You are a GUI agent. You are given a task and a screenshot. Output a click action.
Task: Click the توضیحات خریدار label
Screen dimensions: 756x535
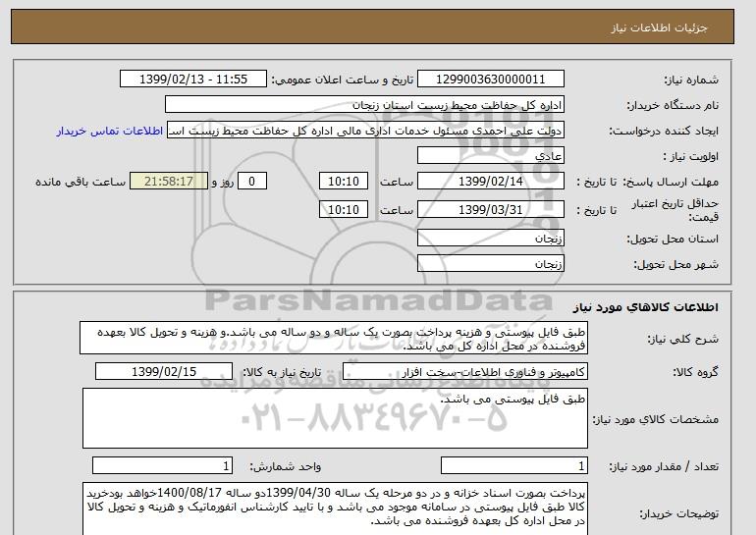[x=678, y=513]
